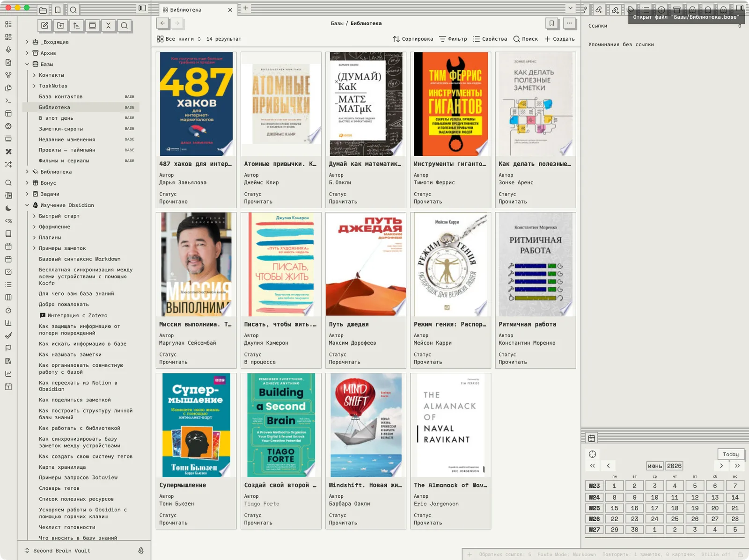Screen dimensions: 749x560
Task: Select June 17 in the calendar
Action: pyautogui.click(x=654, y=508)
